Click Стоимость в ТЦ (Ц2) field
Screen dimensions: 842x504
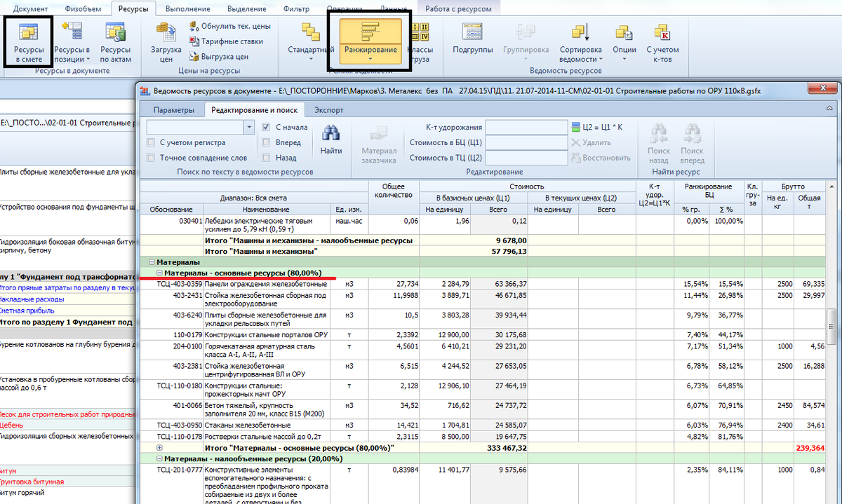(526, 158)
